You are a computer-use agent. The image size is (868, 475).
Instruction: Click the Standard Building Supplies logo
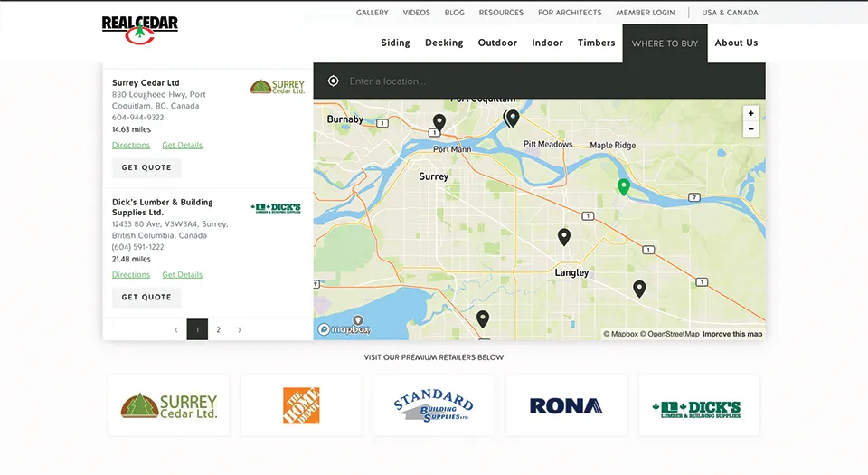pyautogui.click(x=433, y=405)
